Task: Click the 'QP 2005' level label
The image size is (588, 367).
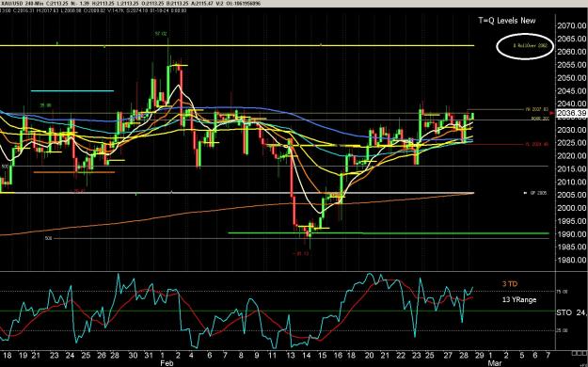Action: click(538, 193)
